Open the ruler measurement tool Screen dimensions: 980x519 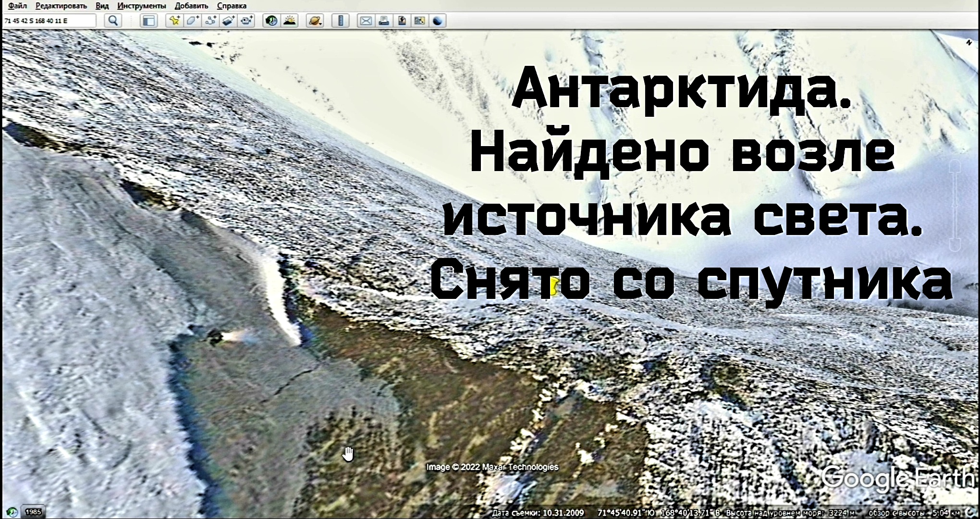pyautogui.click(x=341, y=21)
